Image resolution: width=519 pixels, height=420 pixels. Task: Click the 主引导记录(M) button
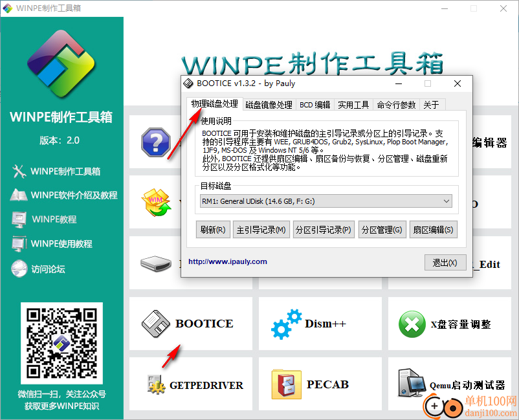[x=261, y=230]
